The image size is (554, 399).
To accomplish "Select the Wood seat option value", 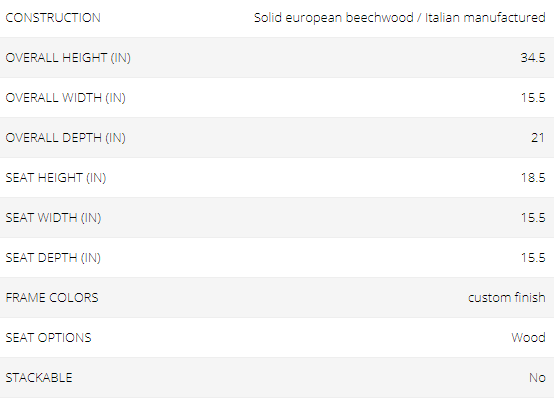I will (529, 338).
